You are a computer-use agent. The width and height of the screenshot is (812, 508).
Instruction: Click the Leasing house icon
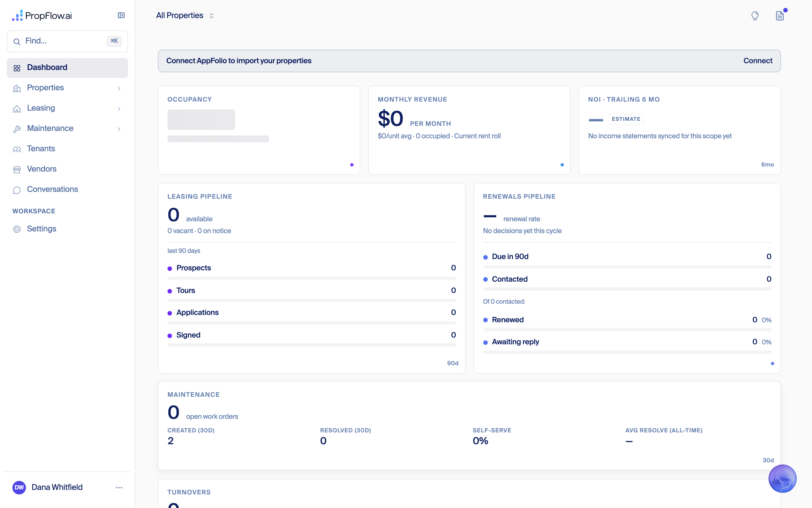[17, 109]
